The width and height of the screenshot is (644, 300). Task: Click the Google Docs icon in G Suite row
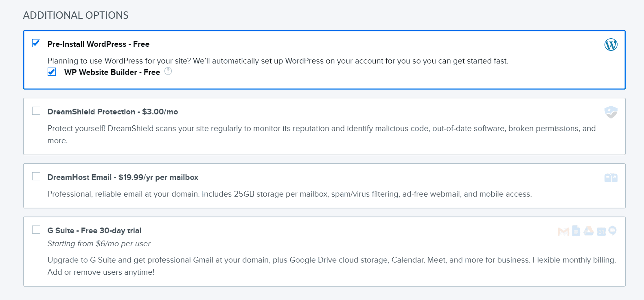(576, 231)
